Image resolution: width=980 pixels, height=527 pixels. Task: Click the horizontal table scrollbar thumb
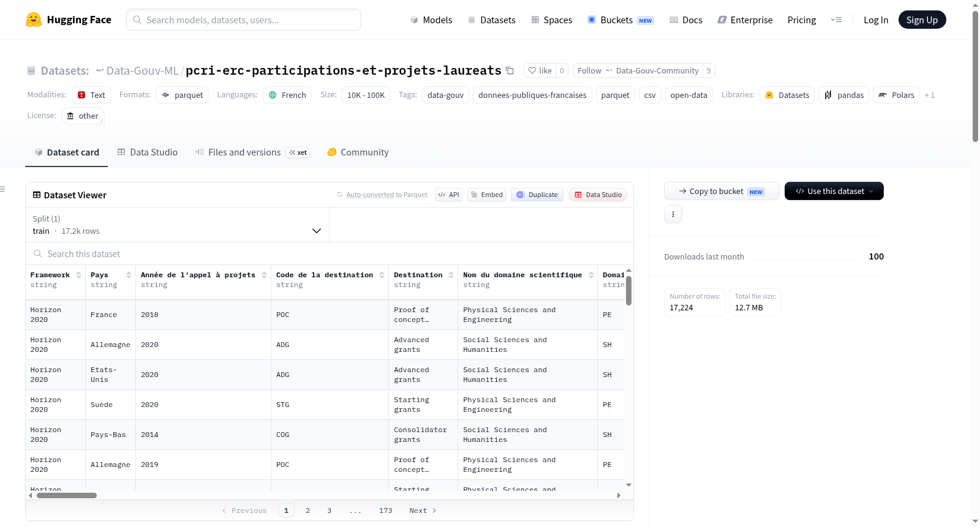tap(67, 495)
